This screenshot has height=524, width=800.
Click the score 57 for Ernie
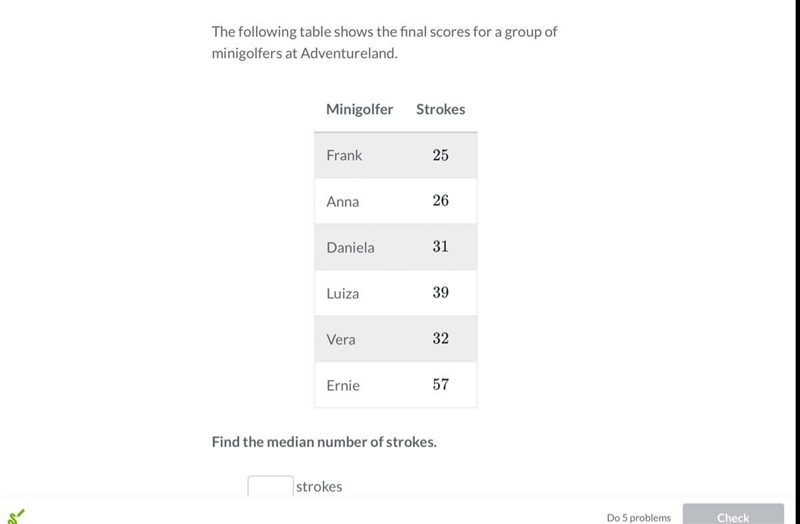tap(441, 384)
